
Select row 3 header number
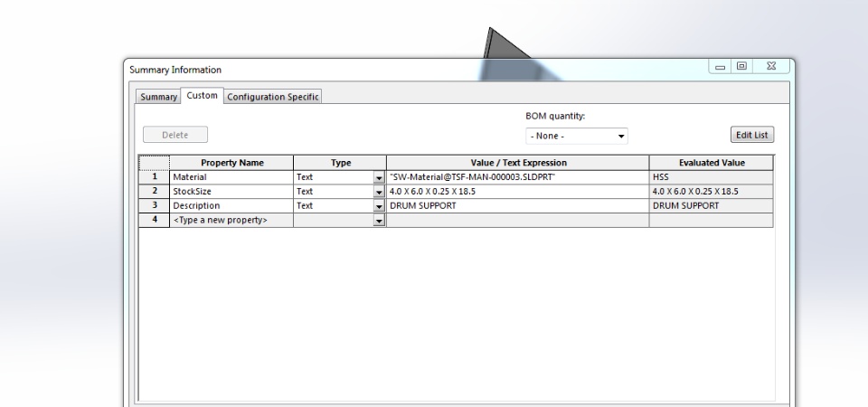(155, 205)
